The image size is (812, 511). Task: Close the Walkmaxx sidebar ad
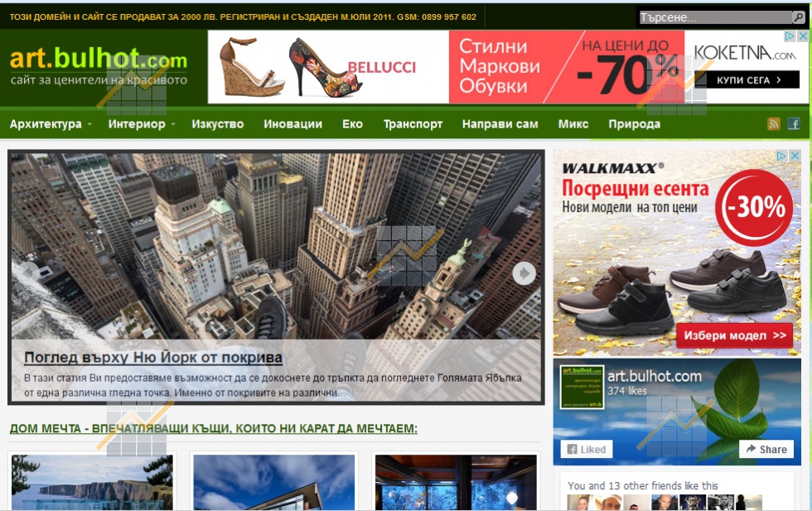(795, 156)
